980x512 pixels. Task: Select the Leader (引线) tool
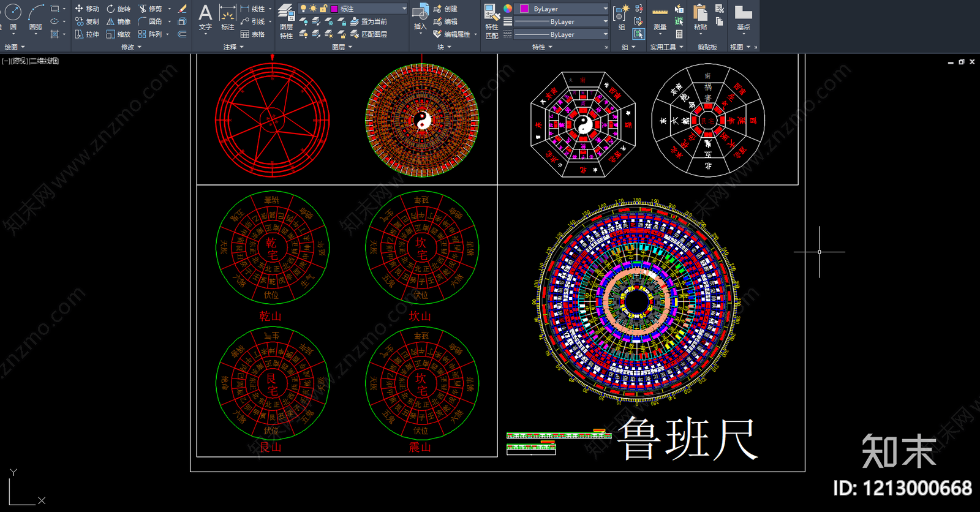[252, 21]
